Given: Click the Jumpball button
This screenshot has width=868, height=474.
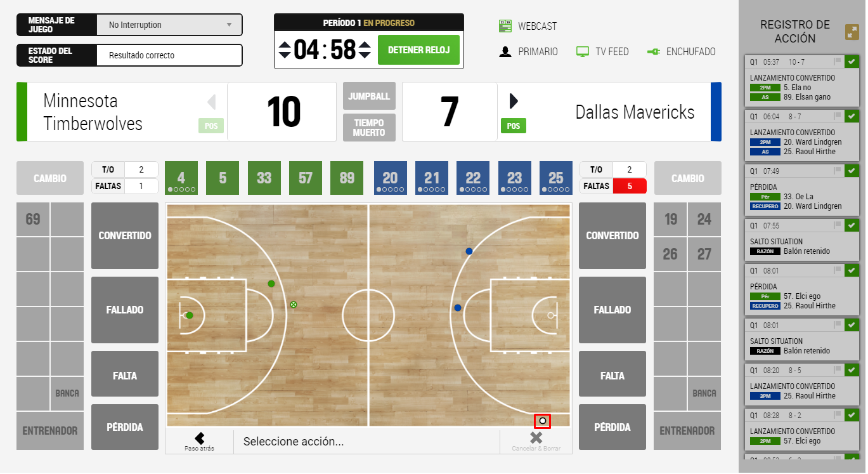Looking at the screenshot, I should click(x=369, y=96).
